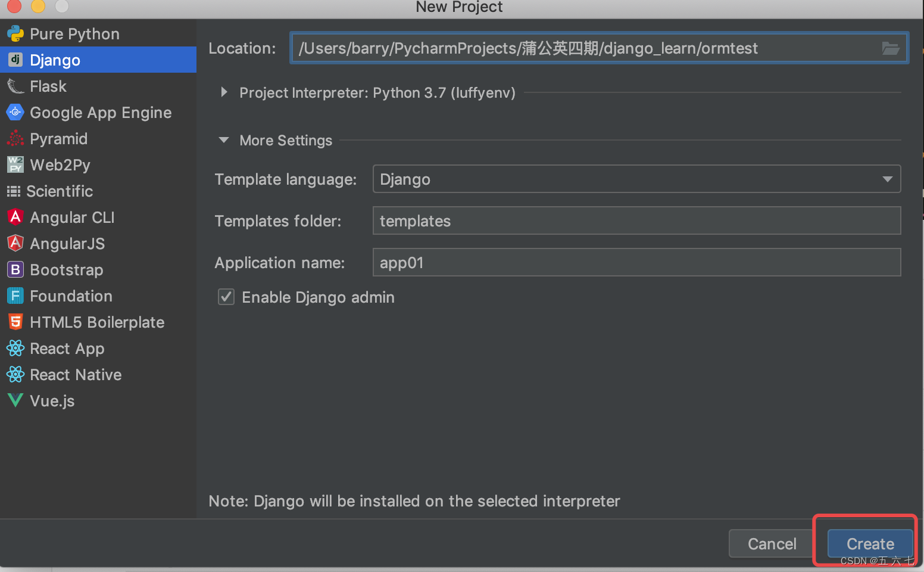
Task: Select Web2Py in the project list
Action: coord(60,165)
